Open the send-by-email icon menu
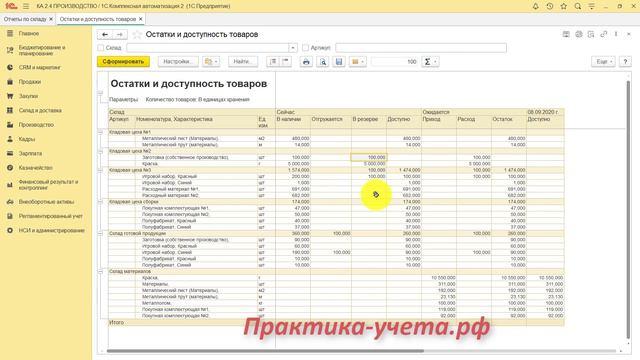This screenshot has height=360, width=640. click(x=358, y=62)
